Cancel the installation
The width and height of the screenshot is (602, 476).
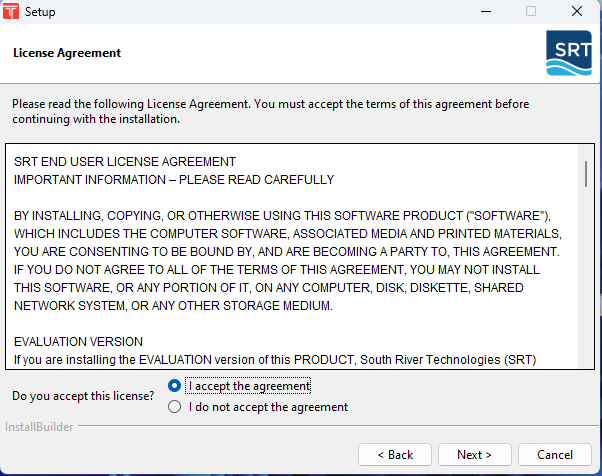555,455
